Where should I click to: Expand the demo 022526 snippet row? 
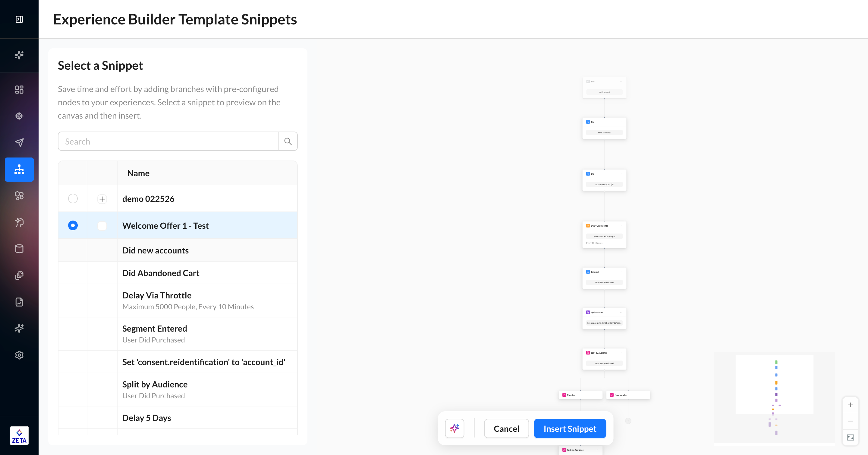102,199
